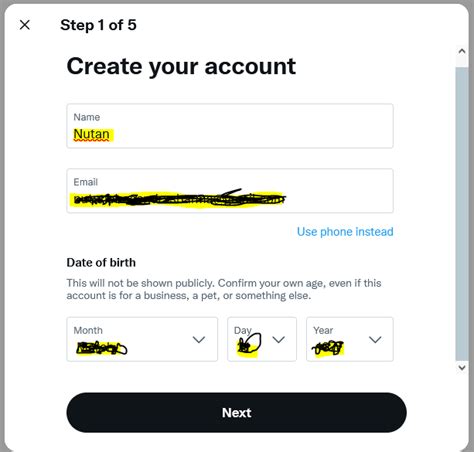Click the vertical scrollbar thumb

(462, 213)
